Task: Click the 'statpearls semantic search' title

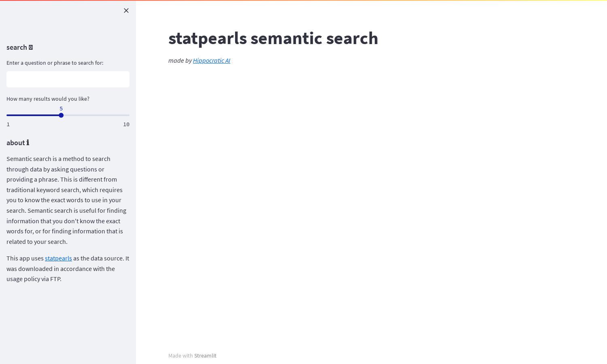Action: [273, 38]
